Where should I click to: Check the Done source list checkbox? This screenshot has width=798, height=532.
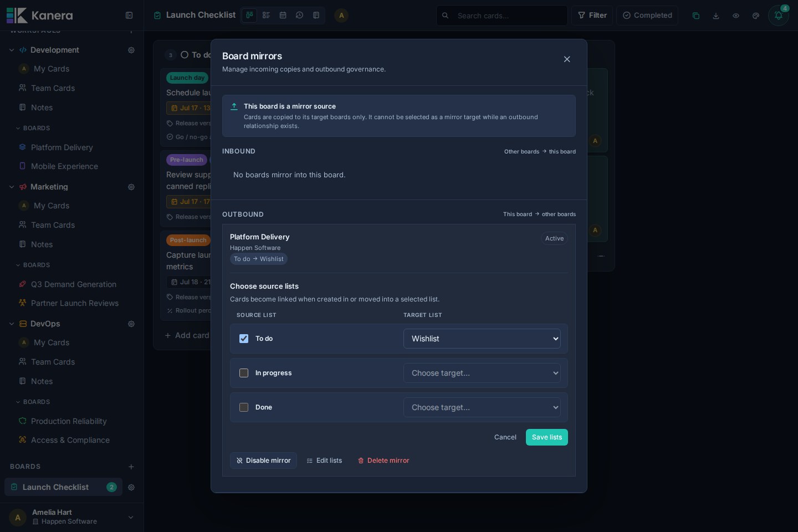tap(244, 407)
